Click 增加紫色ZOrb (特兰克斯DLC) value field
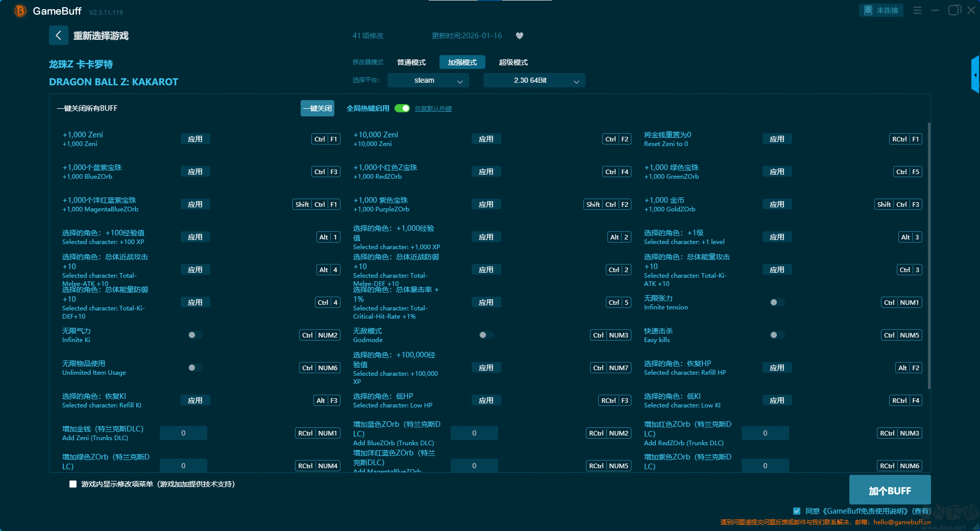Image resolution: width=980 pixels, height=531 pixels. (x=765, y=466)
